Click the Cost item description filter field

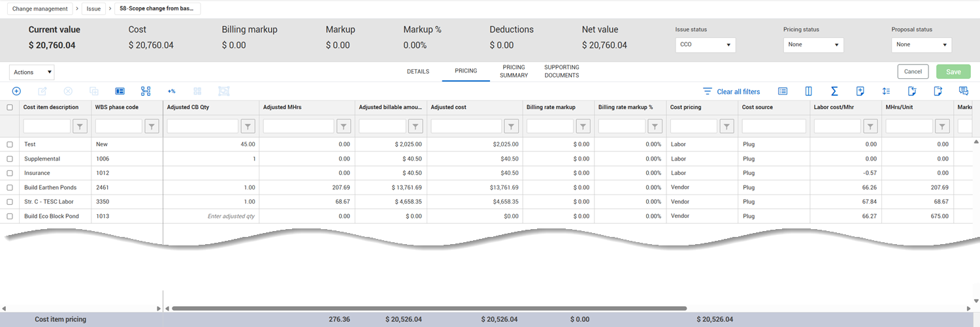coord(46,127)
